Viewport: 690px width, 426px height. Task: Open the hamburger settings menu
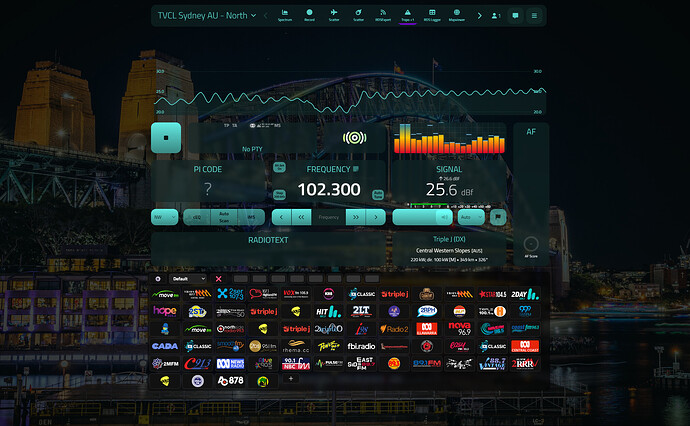click(534, 16)
